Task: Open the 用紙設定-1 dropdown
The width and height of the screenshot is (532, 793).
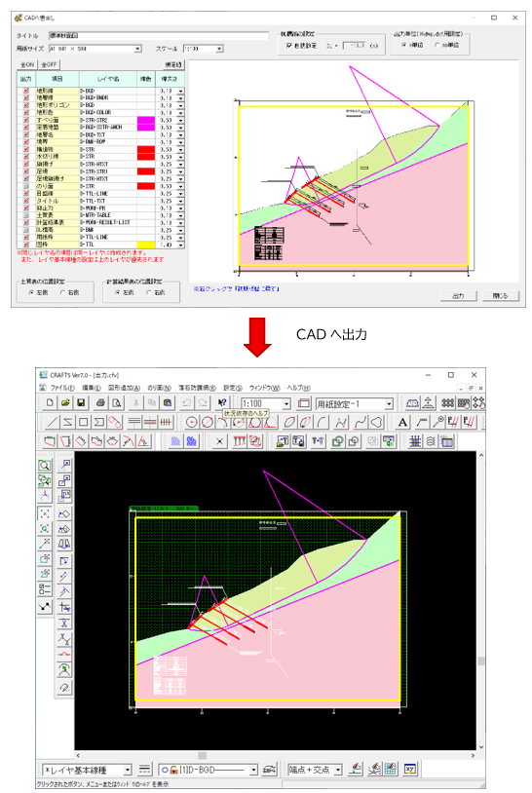Action: 389,403
